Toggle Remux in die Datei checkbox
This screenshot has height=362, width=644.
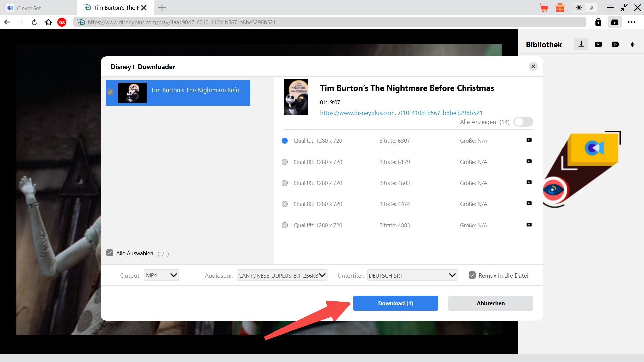(x=472, y=275)
